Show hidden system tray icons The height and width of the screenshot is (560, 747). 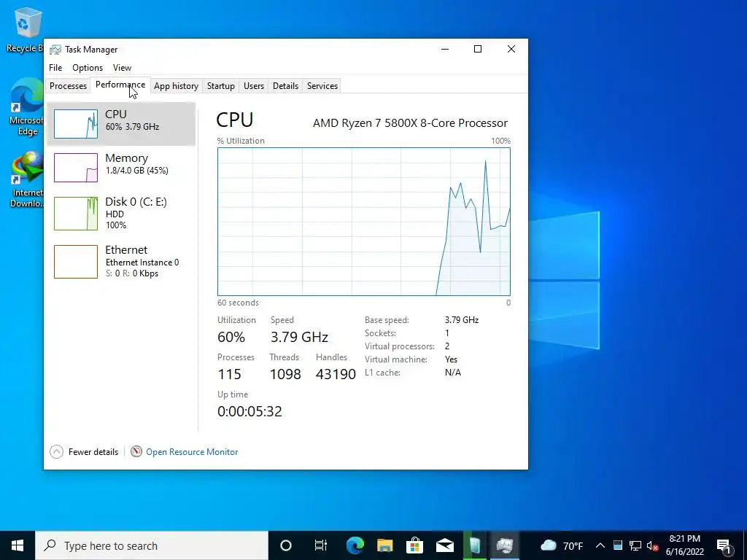point(600,545)
